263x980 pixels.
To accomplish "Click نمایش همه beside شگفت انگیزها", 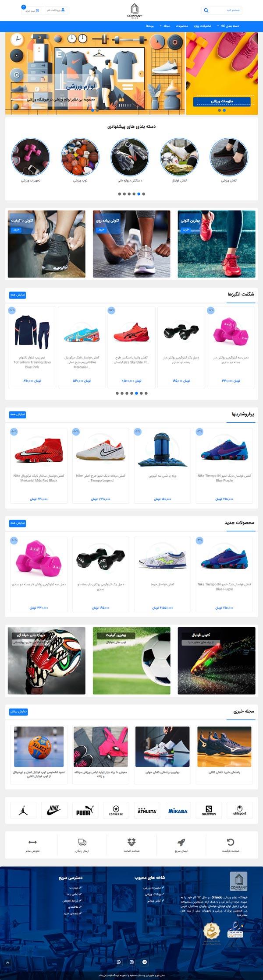I will tap(18, 295).
